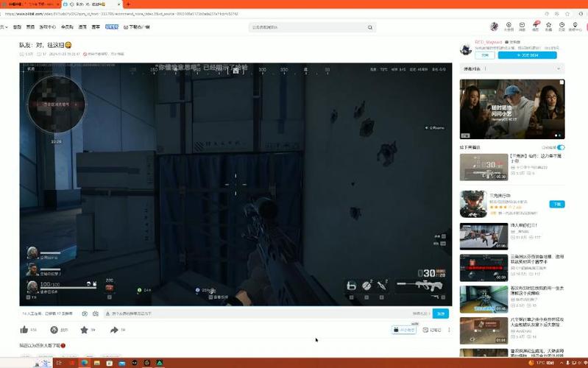This screenshot has height=368, width=588.
Task: Open the ad banner with three people
Action: tap(512, 109)
